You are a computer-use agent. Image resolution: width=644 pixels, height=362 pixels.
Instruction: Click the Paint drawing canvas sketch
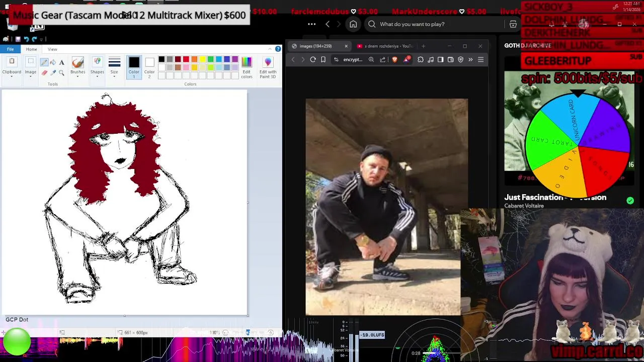[124, 202]
